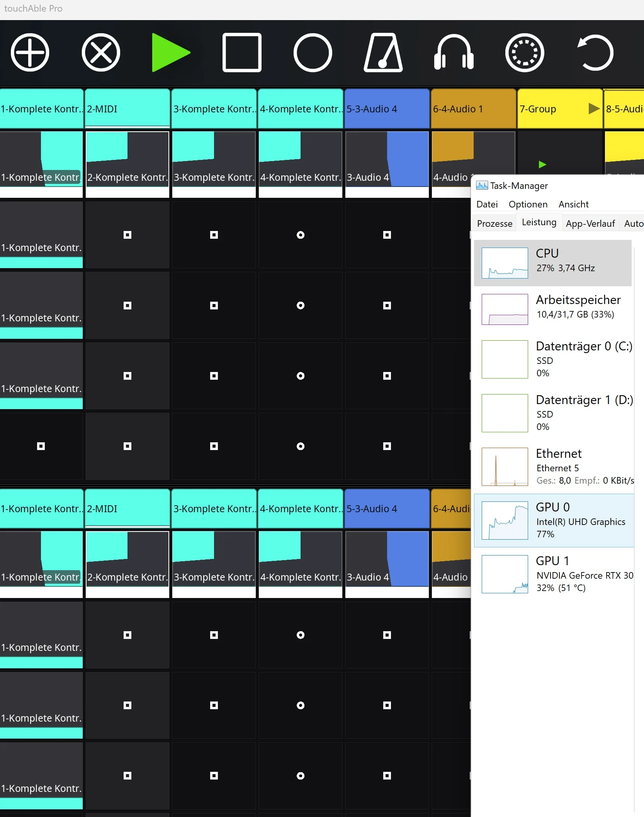644x817 pixels.
Task: Open the Optionen menu in Task-Manager
Action: click(x=528, y=204)
